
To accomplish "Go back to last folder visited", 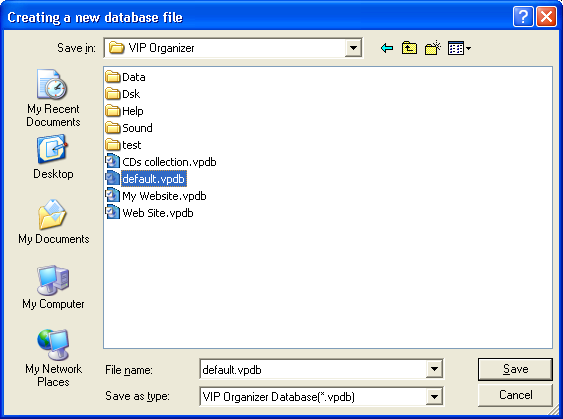I will (x=387, y=48).
